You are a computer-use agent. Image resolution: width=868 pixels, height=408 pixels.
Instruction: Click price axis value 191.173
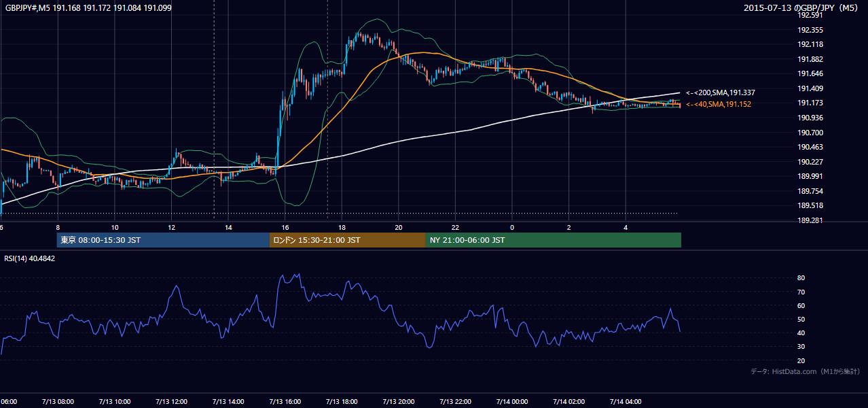pyautogui.click(x=810, y=103)
